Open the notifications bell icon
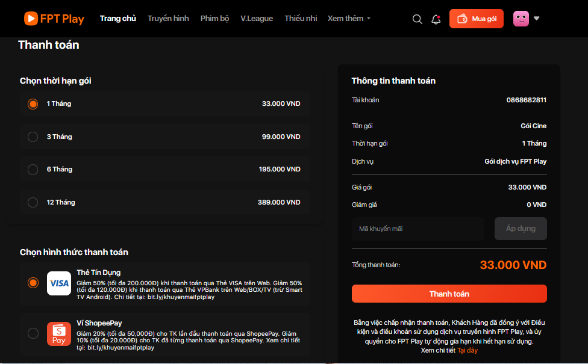This screenshot has height=364, width=588. coord(436,19)
